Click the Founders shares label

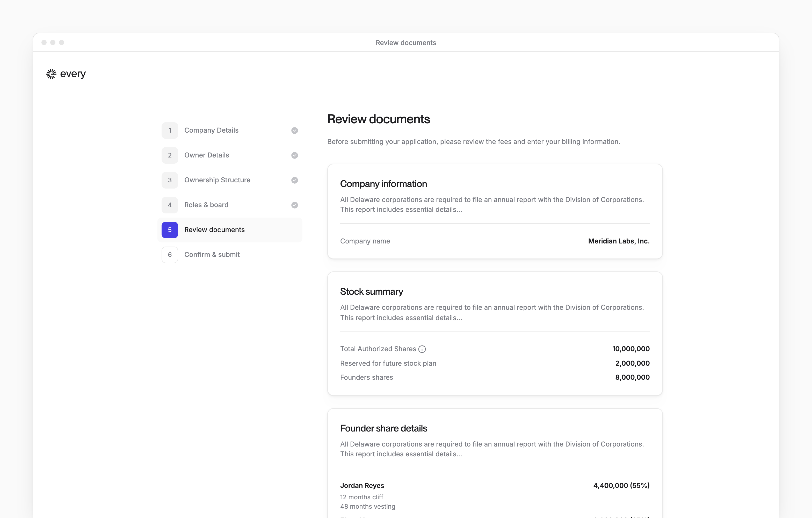(367, 377)
